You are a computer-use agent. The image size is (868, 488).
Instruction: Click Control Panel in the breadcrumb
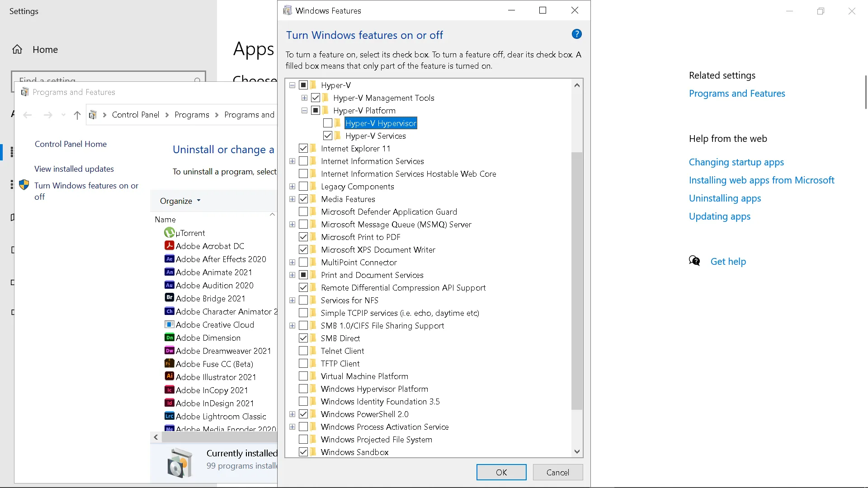point(135,115)
